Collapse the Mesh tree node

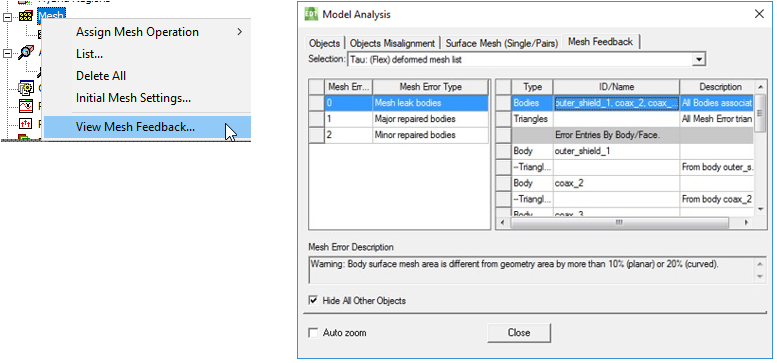(7, 16)
